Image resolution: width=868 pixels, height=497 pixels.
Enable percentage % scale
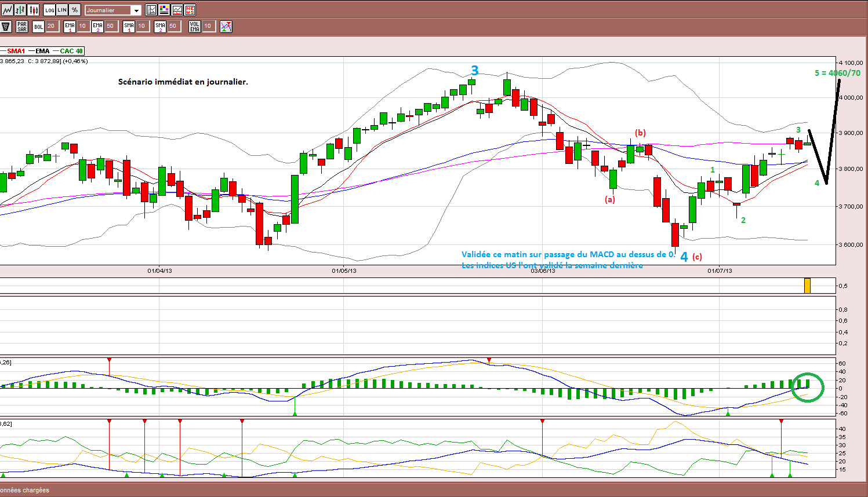click(x=75, y=10)
